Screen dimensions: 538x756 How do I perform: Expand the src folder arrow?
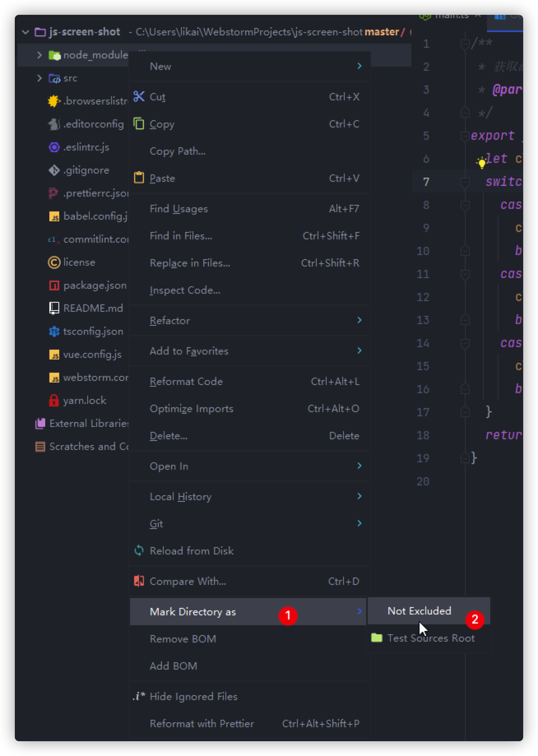coord(39,78)
